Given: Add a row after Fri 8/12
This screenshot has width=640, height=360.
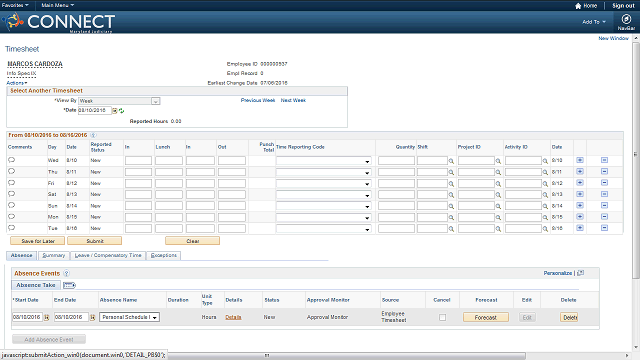Looking at the screenshot, I should [580, 183].
